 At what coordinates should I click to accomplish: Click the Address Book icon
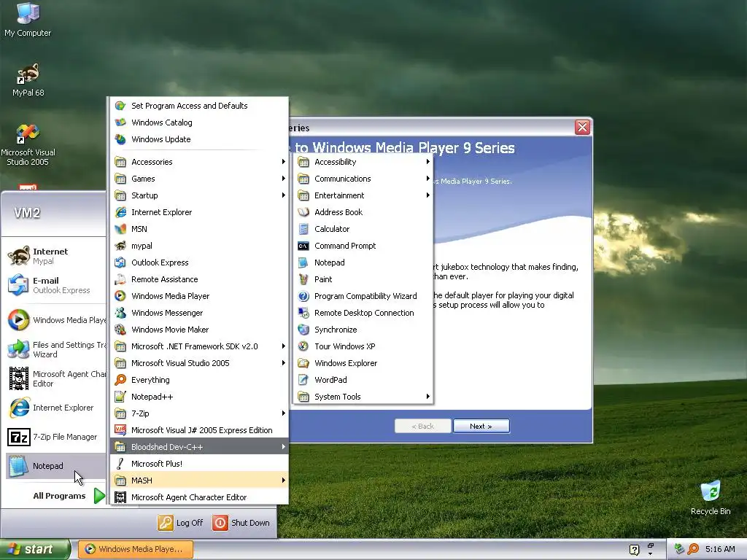(303, 212)
